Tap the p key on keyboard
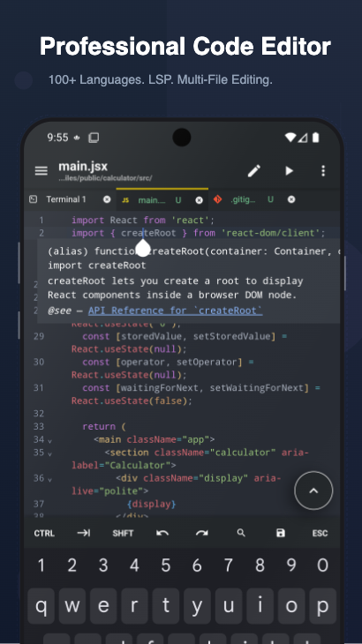The width and height of the screenshot is (362, 644). tap(322, 606)
